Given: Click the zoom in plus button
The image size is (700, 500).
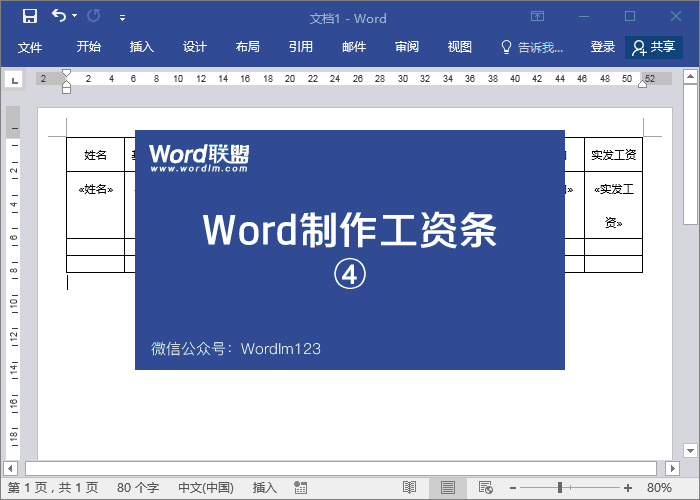Looking at the screenshot, I should click(628, 488).
